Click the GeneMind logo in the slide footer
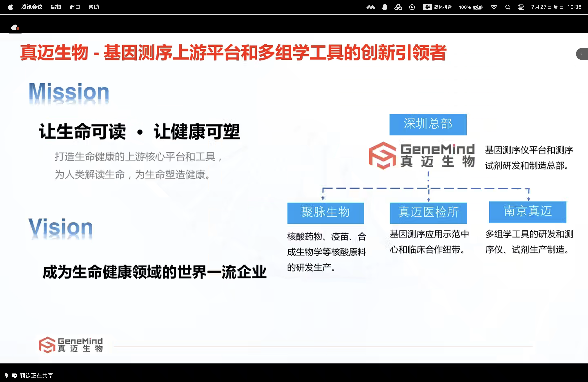Screen dimensions: 588x382 (x=71, y=345)
